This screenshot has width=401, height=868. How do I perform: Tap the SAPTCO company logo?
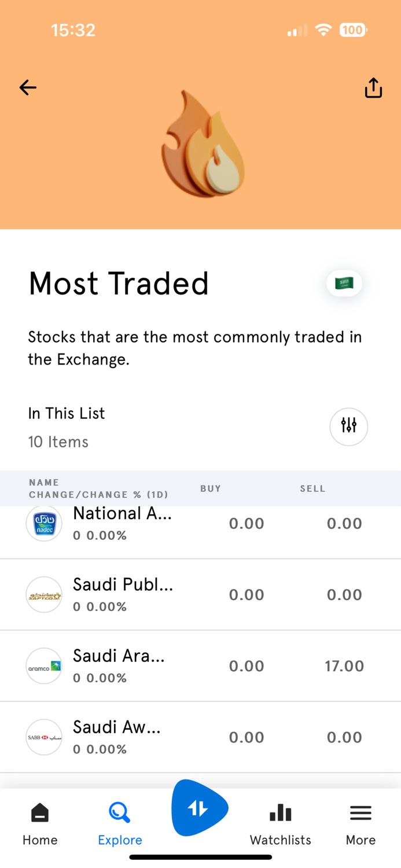point(44,594)
